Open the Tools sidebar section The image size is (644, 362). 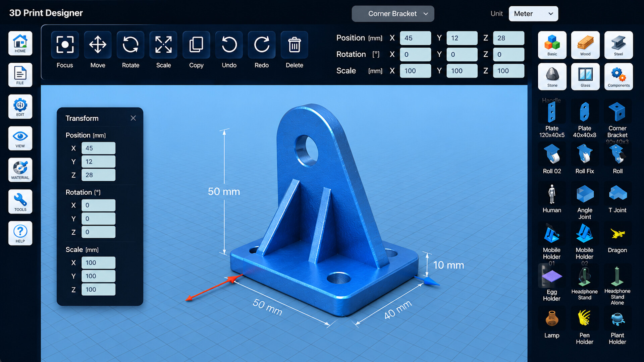[x=20, y=201]
